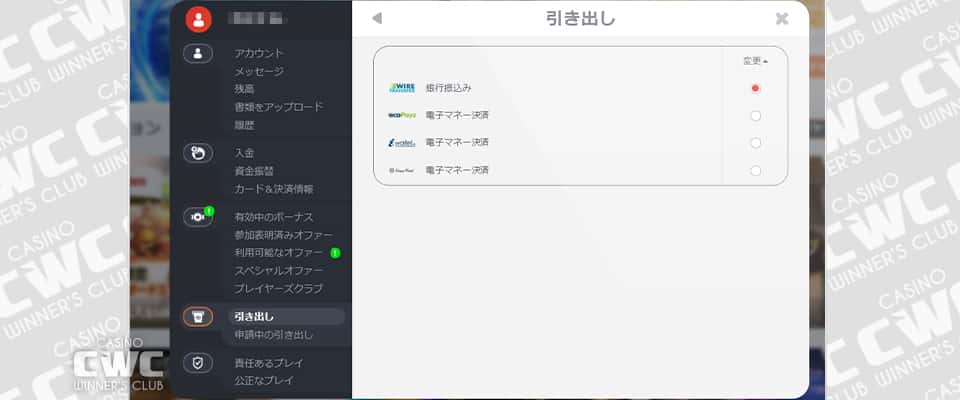960x400 pixels.
Task: Open 責任あるプレイ in the sidebar
Action: pyautogui.click(x=269, y=363)
